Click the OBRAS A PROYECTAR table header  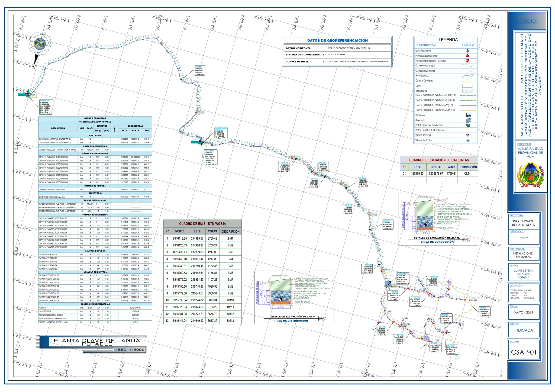coord(95,118)
